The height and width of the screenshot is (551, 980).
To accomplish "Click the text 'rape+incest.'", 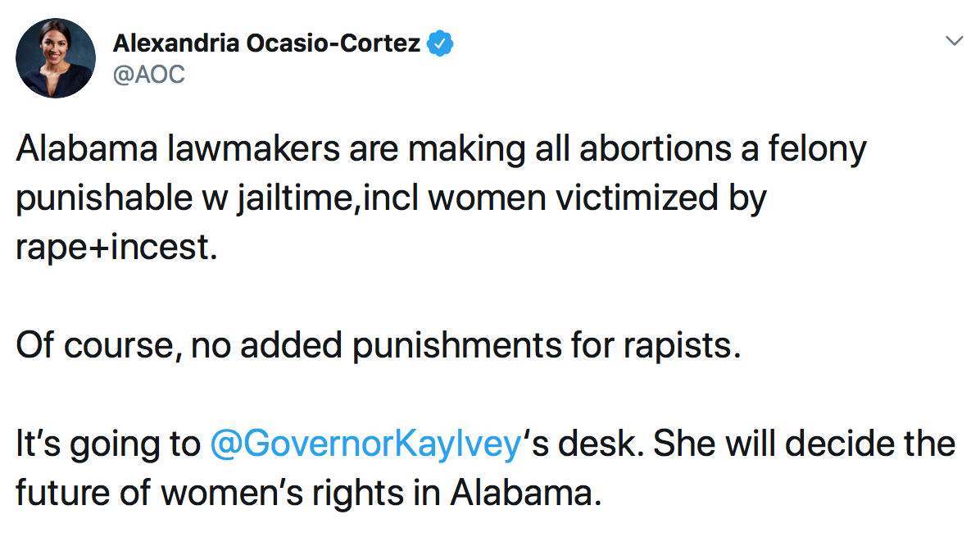I will 117,247.
